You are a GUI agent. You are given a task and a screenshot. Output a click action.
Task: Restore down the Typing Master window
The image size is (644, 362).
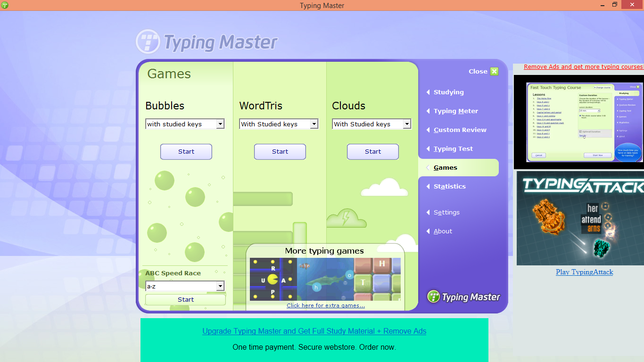tap(615, 5)
